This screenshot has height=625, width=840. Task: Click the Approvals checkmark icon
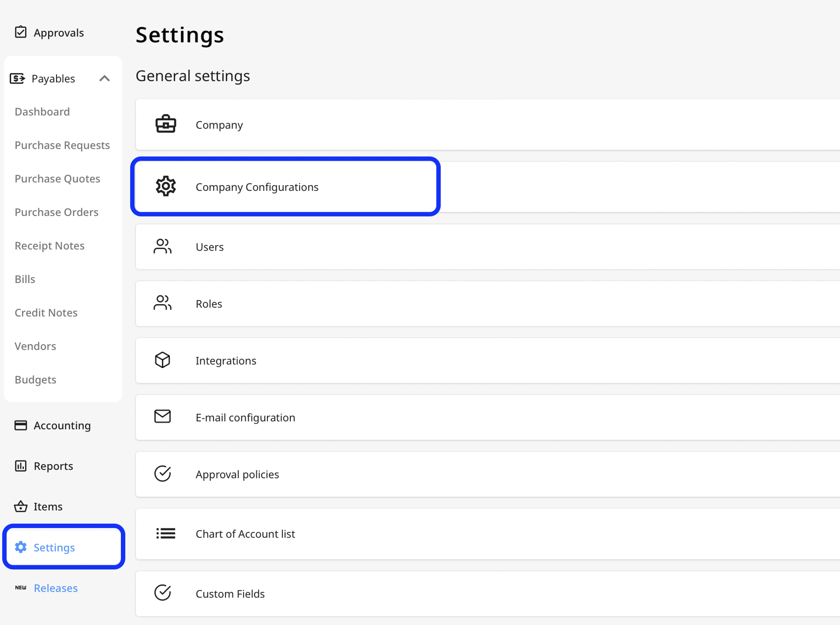click(x=21, y=32)
